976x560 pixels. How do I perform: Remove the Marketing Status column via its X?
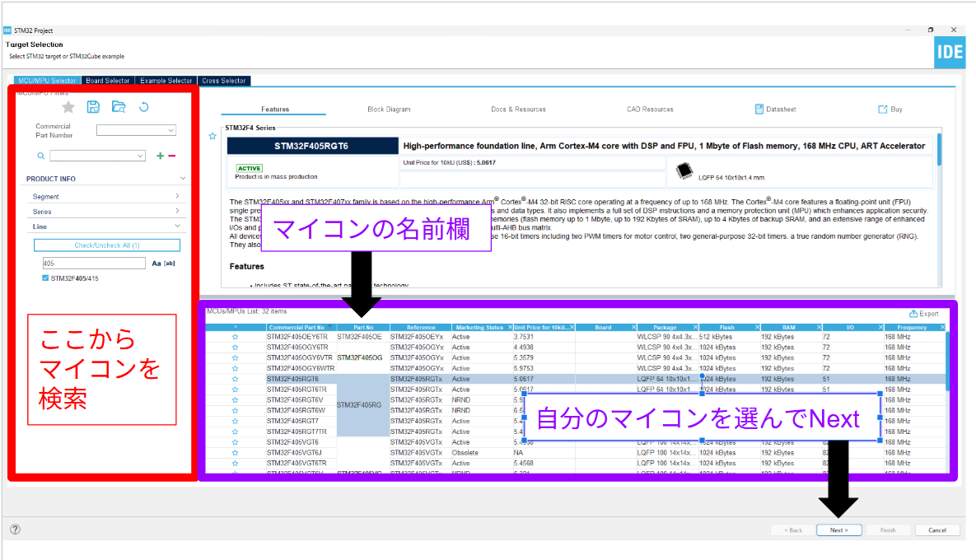(x=510, y=327)
